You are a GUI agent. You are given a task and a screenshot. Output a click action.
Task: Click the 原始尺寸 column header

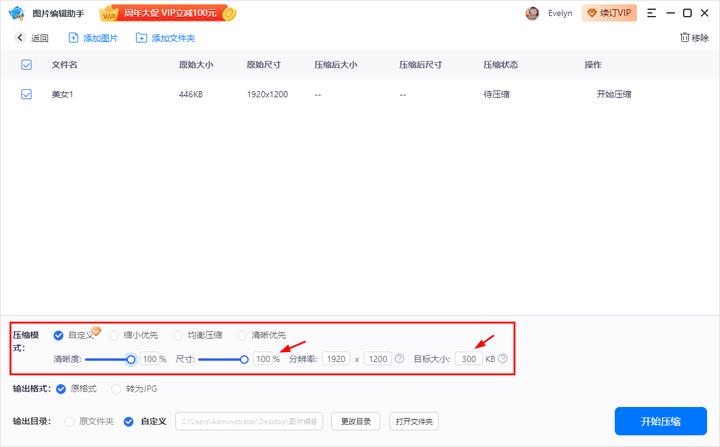tap(264, 65)
